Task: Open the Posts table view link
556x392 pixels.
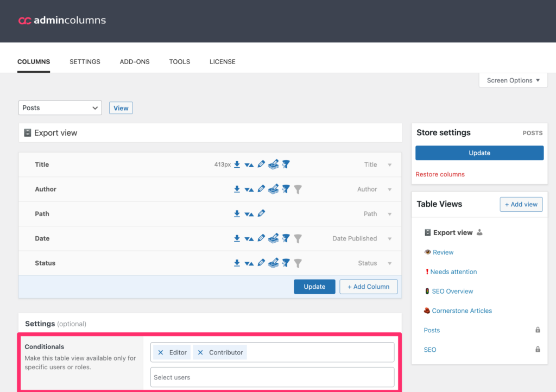Action: (432, 330)
